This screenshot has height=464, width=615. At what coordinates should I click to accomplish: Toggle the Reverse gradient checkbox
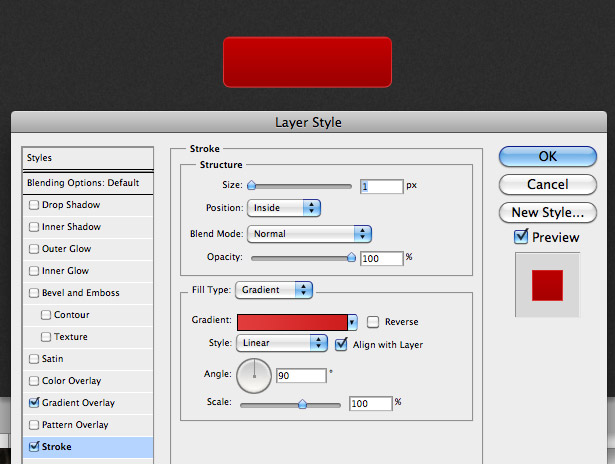pyautogui.click(x=373, y=322)
